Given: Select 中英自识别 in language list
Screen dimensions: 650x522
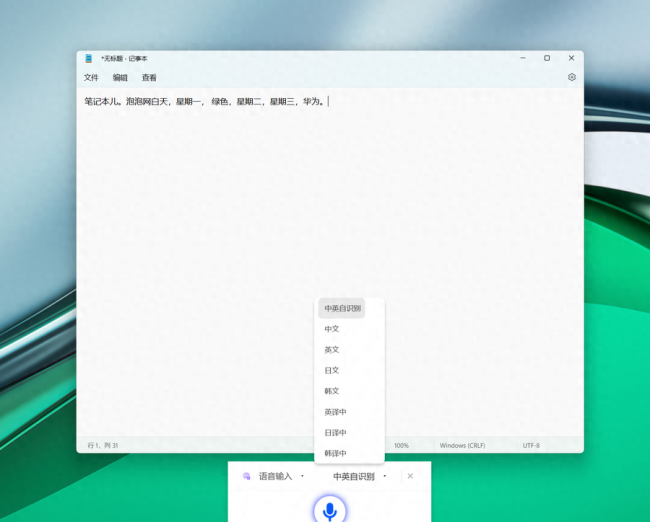Looking at the screenshot, I should pyautogui.click(x=342, y=308).
